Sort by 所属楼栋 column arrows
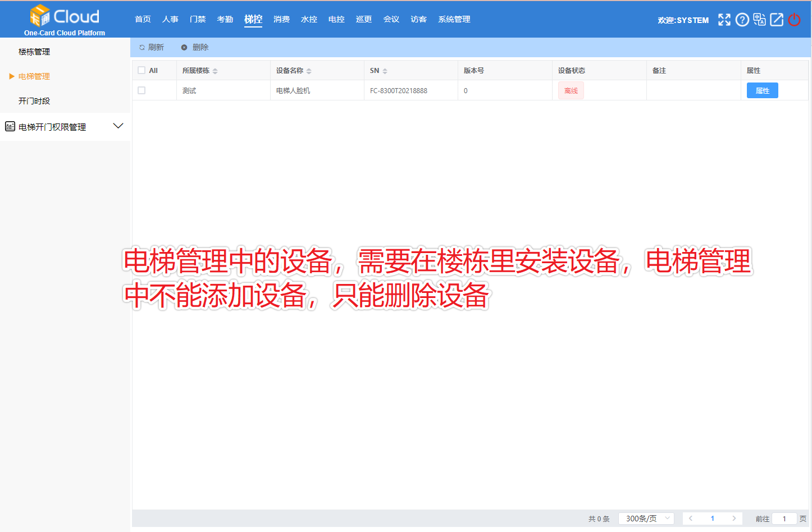The width and height of the screenshot is (812, 532). (215, 71)
